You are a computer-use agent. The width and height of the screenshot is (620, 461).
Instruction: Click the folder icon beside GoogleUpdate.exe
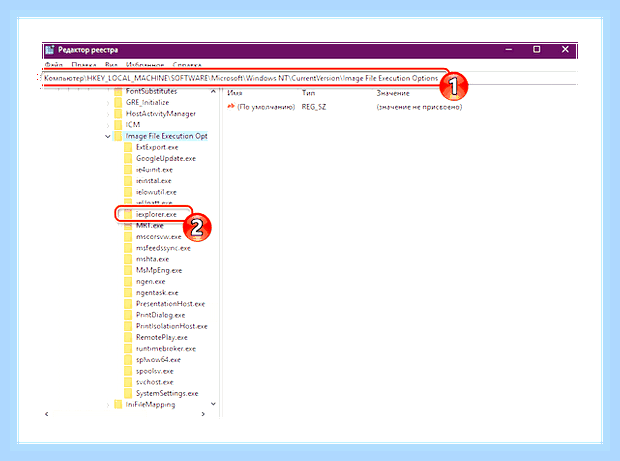[128, 159]
